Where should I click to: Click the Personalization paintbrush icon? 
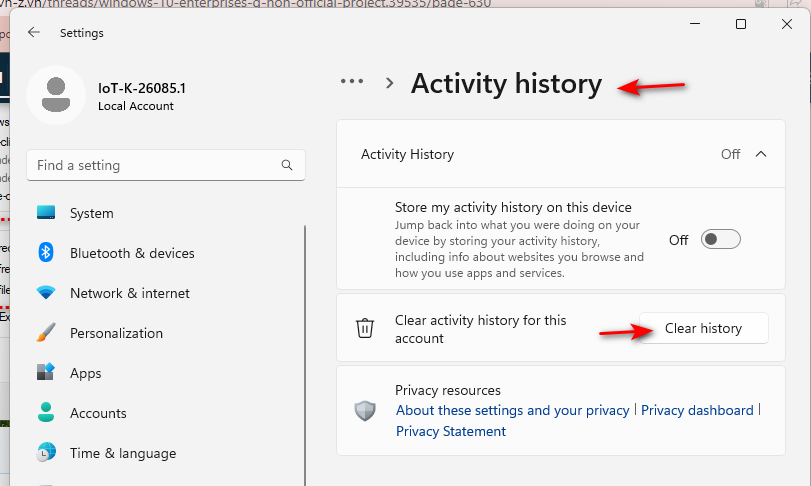tap(46, 333)
